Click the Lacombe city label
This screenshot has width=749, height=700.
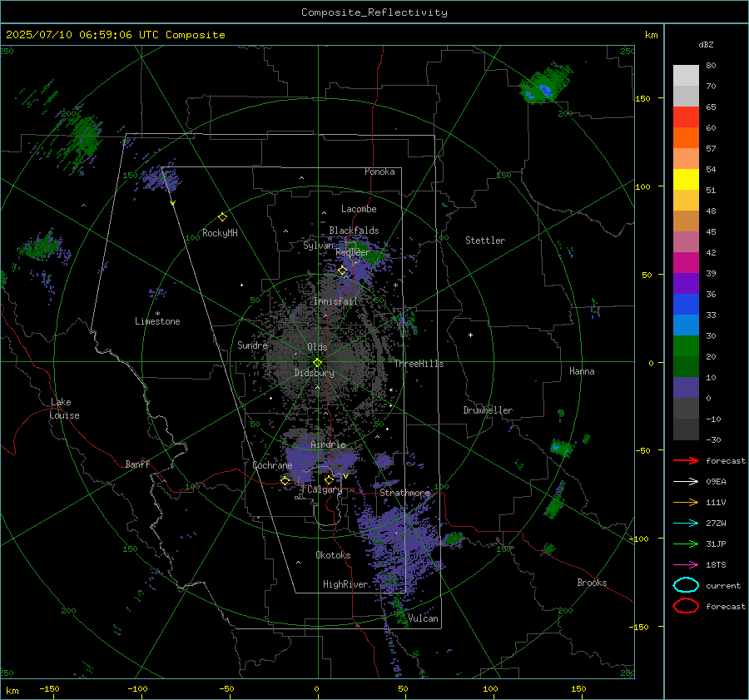pos(359,209)
